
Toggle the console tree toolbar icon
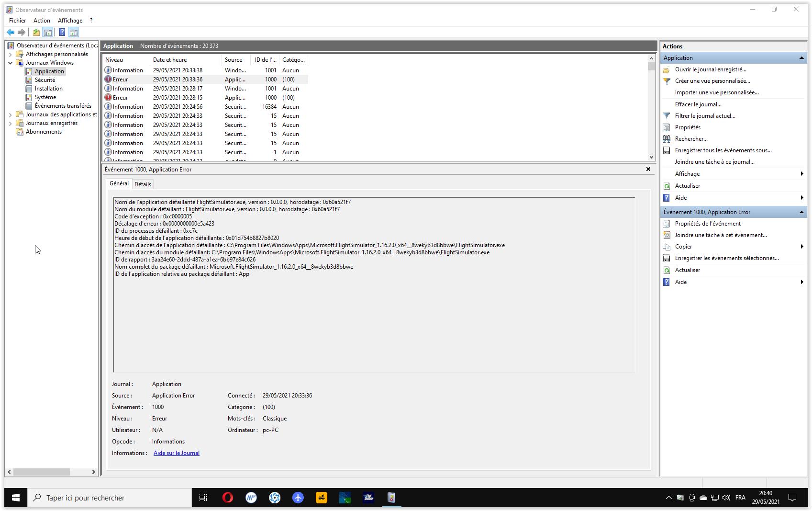48,32
